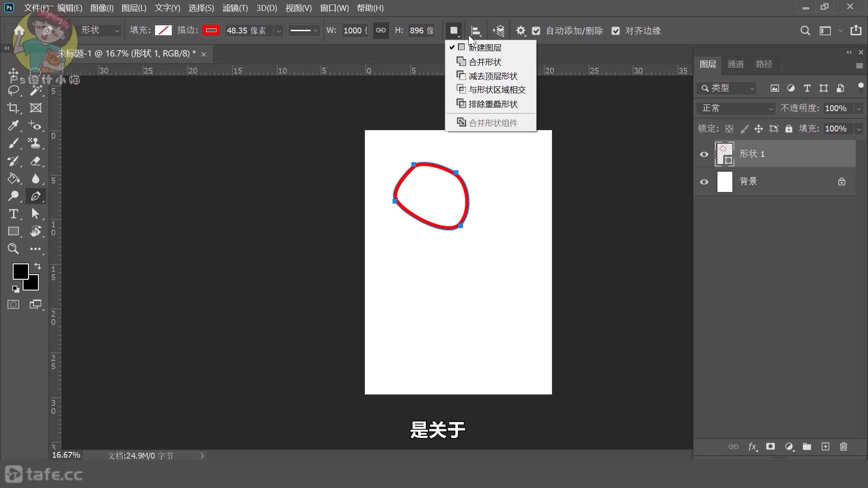868x488 pixels.
Task: Select the Rectangle shape tool
Action: coord(13,231)
